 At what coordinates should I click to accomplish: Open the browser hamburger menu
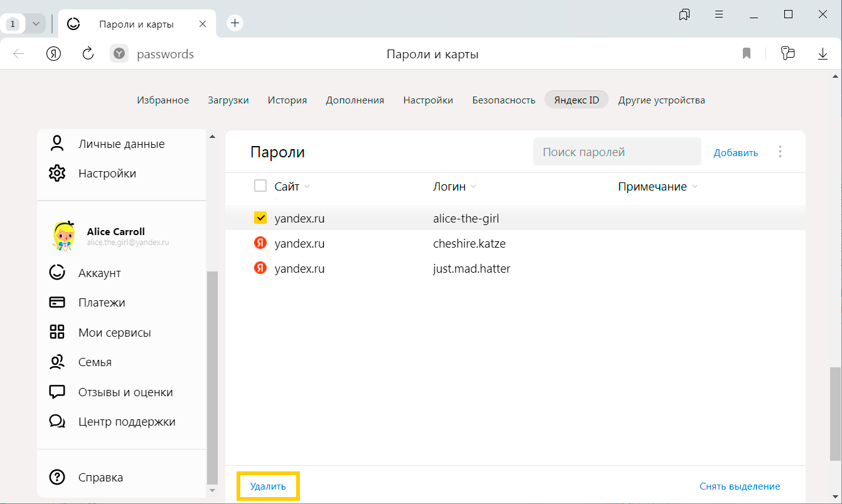[719, 14]
